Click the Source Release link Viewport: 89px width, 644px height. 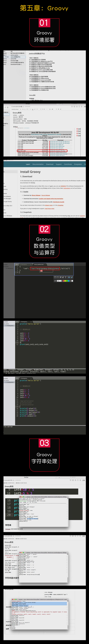click(x=46, y=195)
